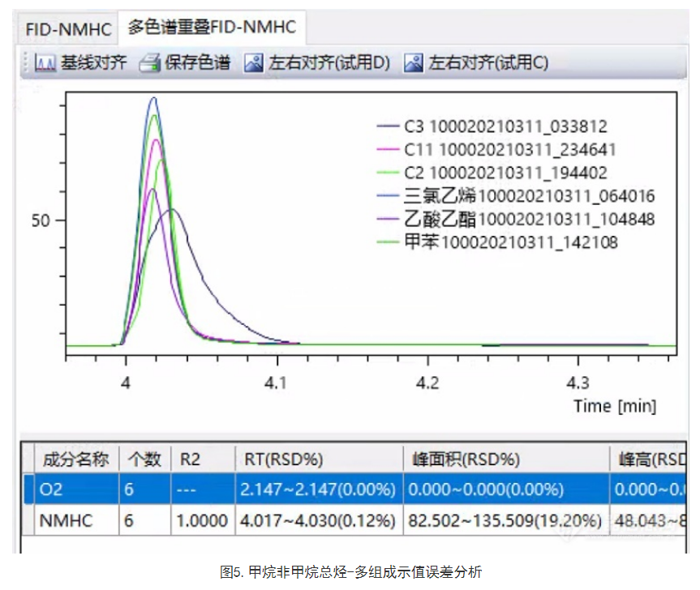Screen dimensions: 700x590
Task: Click the 保存色谱 printer icon
Action: tap(150, 63)
